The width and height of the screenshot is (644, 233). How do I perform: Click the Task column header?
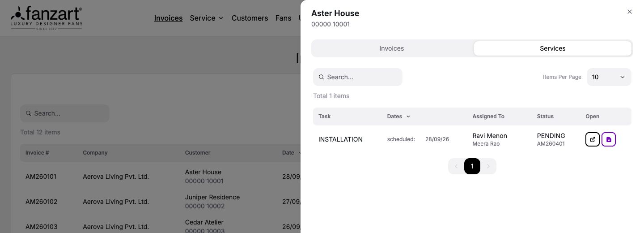pyautogui.click(x=325, y=116)
